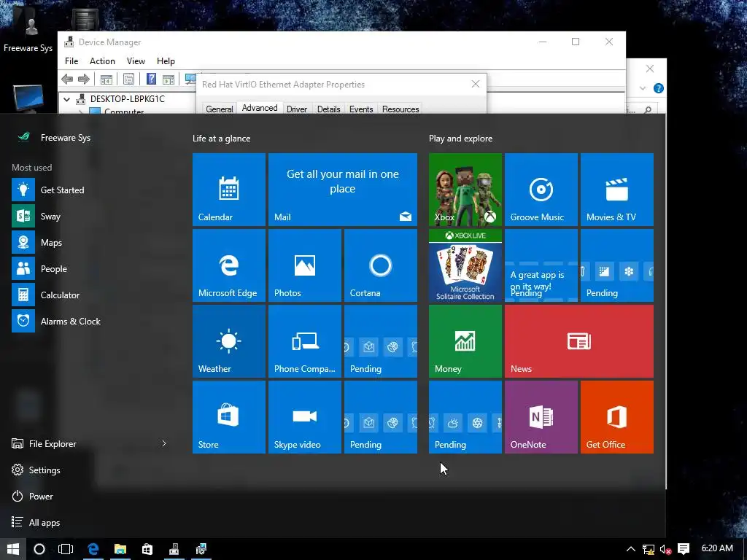Image resolution: width=747 pixels, height=560 pixels.
Task: Open the Get Office tile
Action: pyautogui.click(x=617, y=416)
